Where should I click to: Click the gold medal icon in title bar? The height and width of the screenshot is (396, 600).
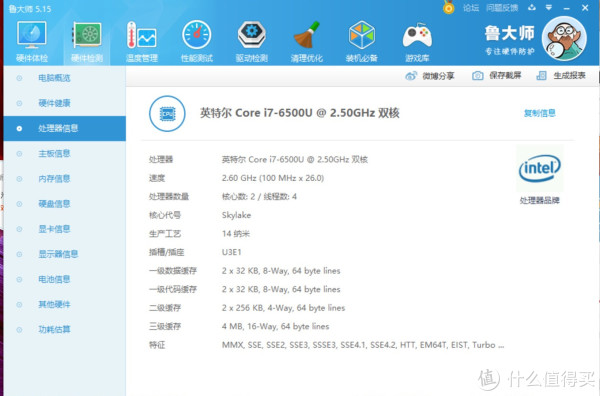(448, 7)
